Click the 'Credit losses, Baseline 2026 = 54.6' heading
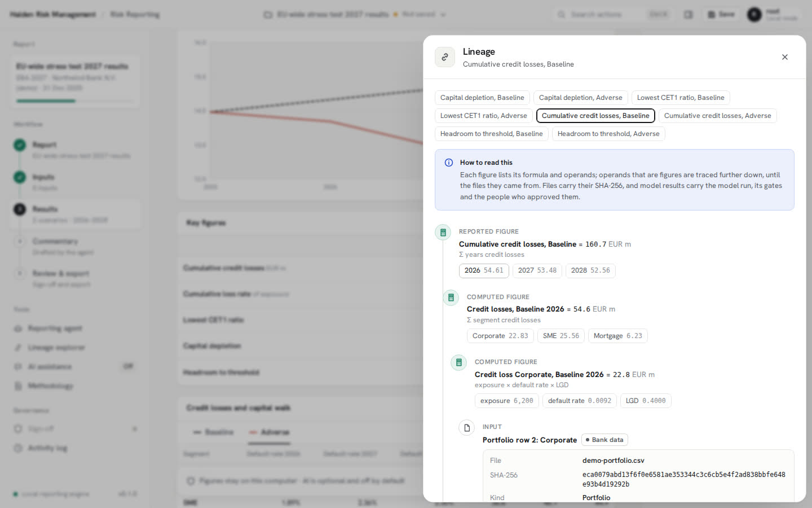 541,309
